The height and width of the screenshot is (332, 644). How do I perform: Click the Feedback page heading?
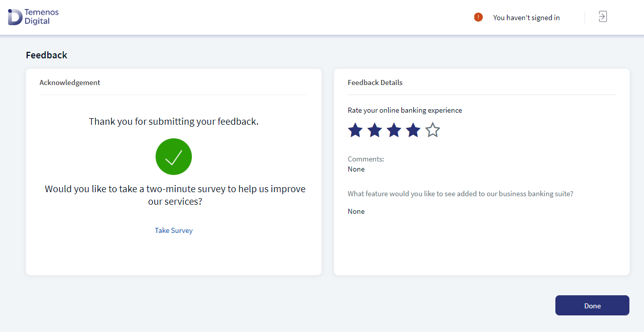point(46,55)
